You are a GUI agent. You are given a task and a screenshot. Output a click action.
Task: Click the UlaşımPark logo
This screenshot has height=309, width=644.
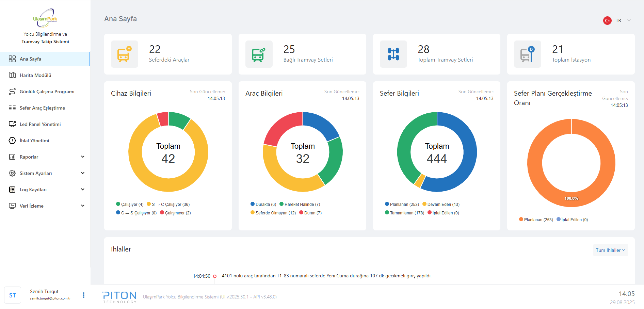click(45, 18)
